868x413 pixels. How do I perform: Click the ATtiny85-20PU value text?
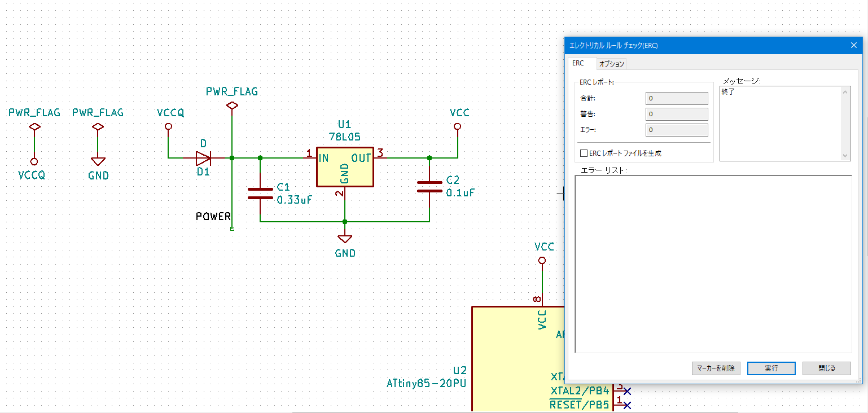click(x=427, y=384)
